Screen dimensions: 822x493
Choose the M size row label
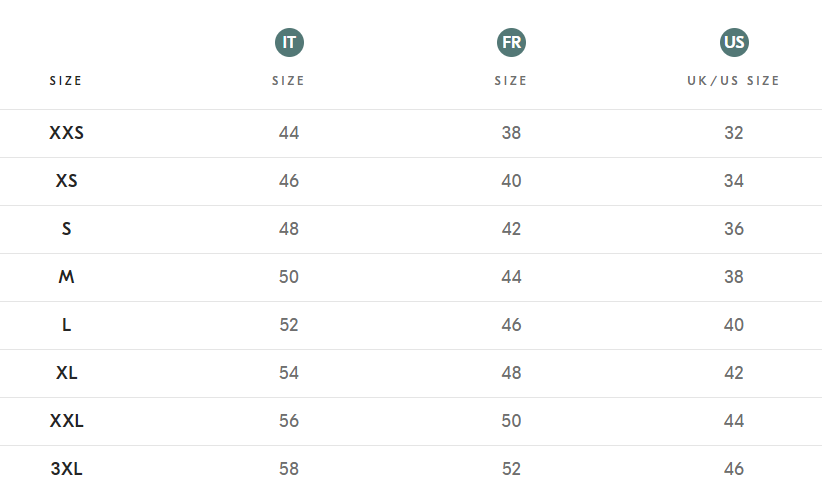click(x=66, y=277)
